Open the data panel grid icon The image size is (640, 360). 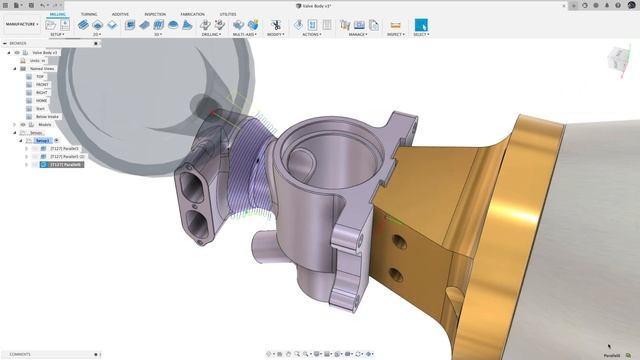[5, 5]
